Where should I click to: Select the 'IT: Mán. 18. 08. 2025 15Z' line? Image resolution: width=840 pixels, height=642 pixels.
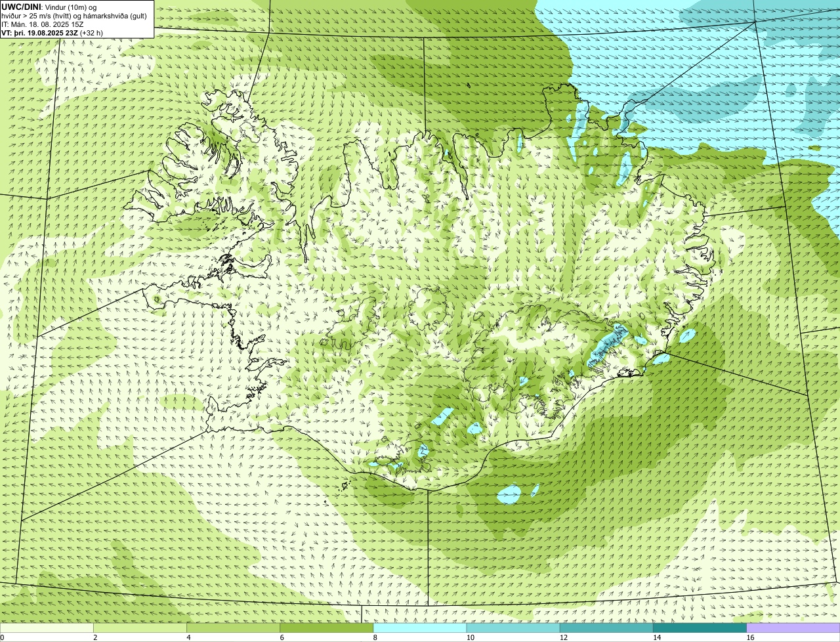pos(42,24)
